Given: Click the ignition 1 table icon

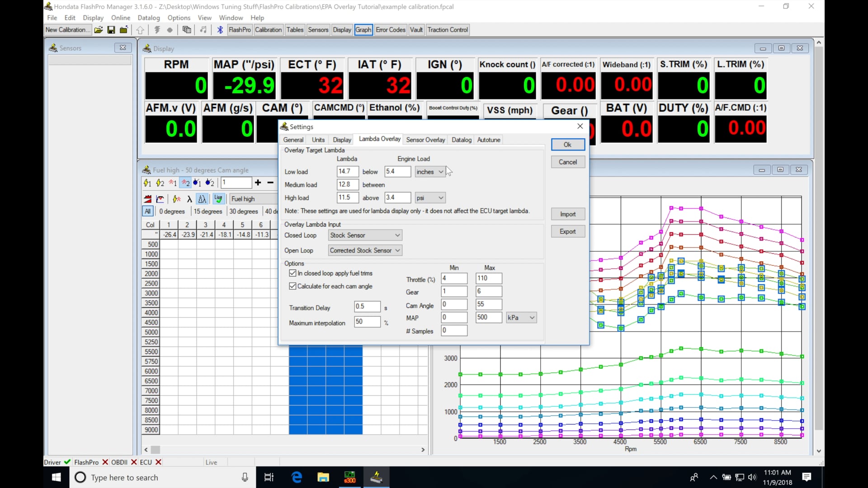Looking at the screenshot, I should 147,183.
